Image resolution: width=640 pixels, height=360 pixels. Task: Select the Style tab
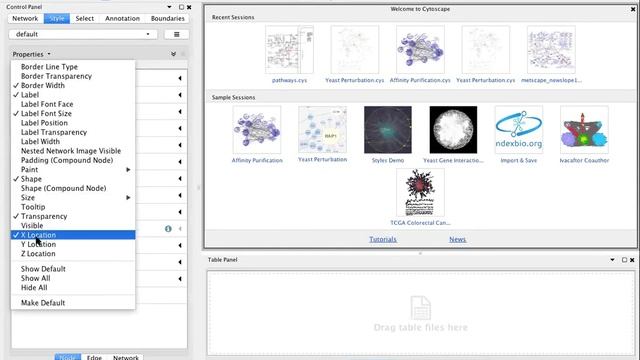pos(57,18)
